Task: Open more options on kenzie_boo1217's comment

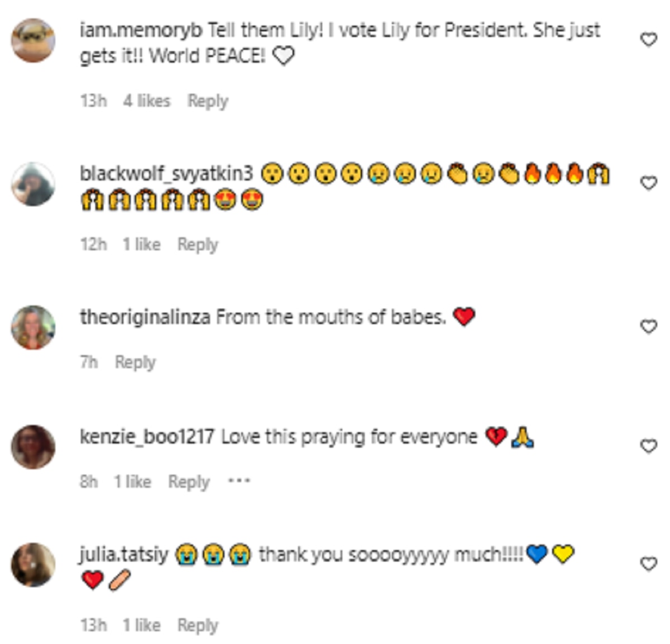Action: point(239,481)
